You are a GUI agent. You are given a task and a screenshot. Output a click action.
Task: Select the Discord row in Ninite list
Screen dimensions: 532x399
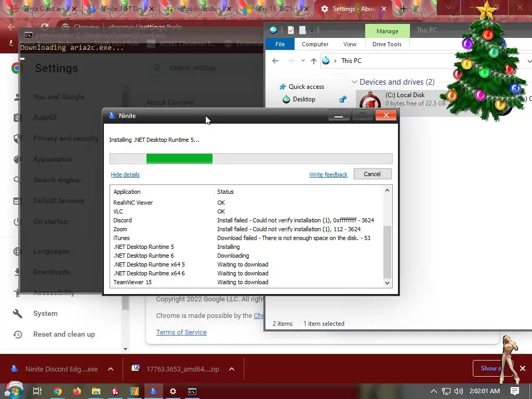[247, 220]
